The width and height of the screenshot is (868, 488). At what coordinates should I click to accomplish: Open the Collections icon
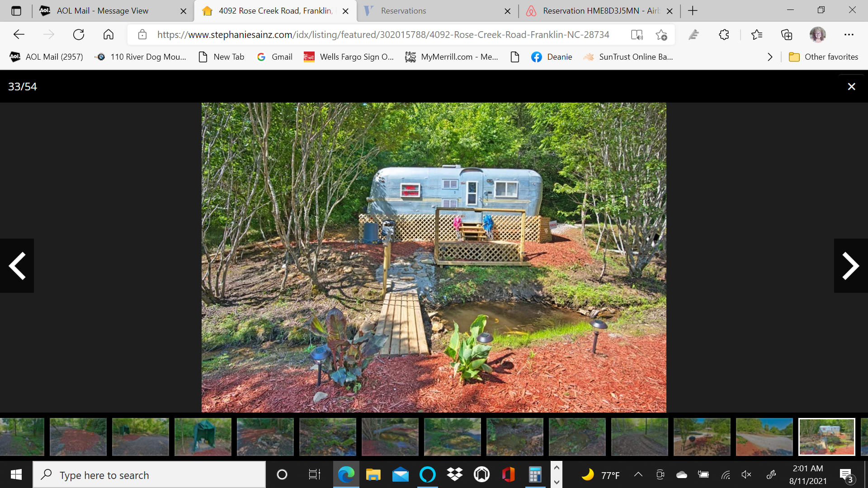[787, 35]
